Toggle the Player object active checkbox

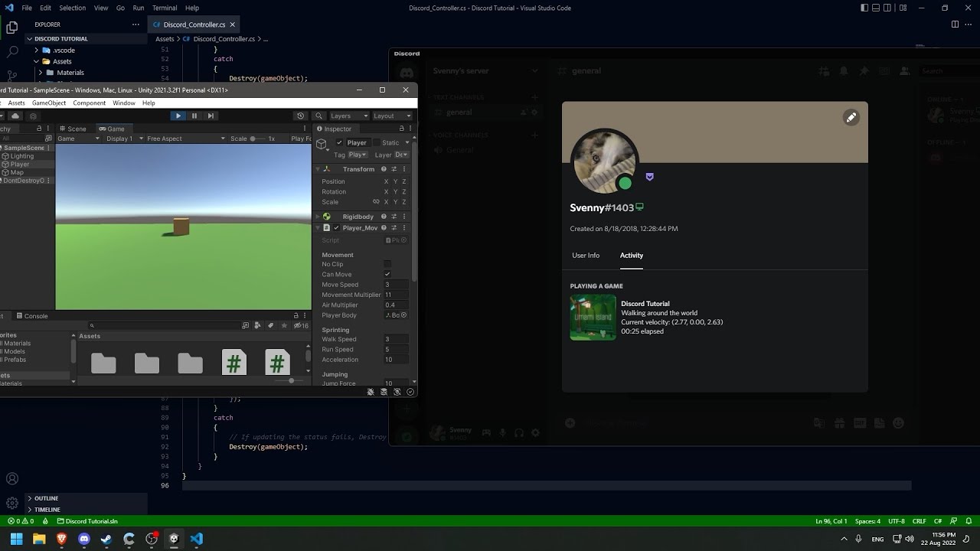click(x=339, y=142)
